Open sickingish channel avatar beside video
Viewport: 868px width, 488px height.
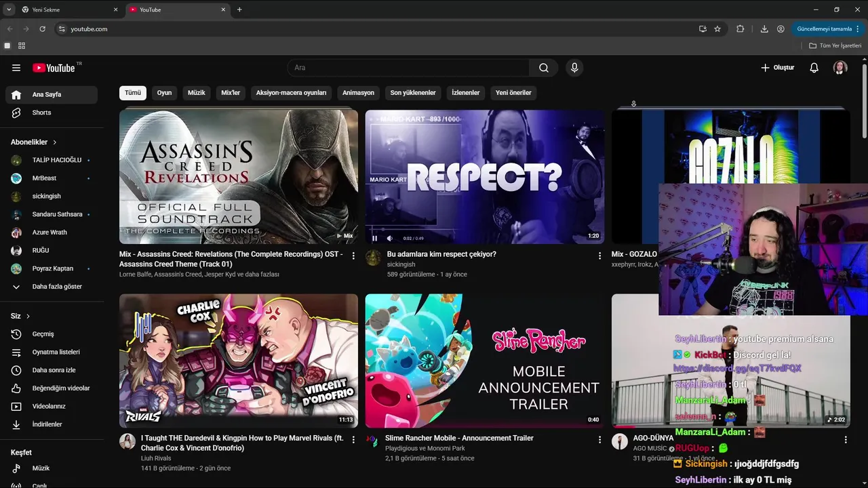[373, 258]
